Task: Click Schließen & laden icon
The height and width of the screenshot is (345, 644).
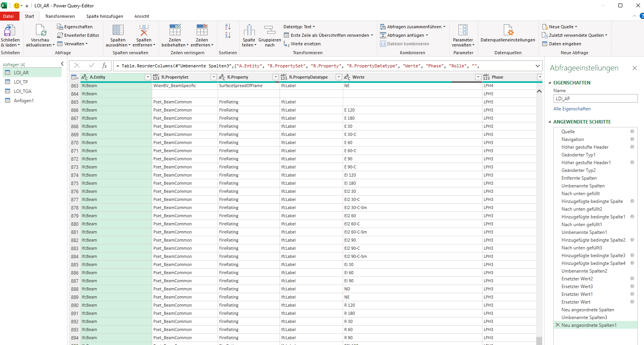Action: coord(10,31)
